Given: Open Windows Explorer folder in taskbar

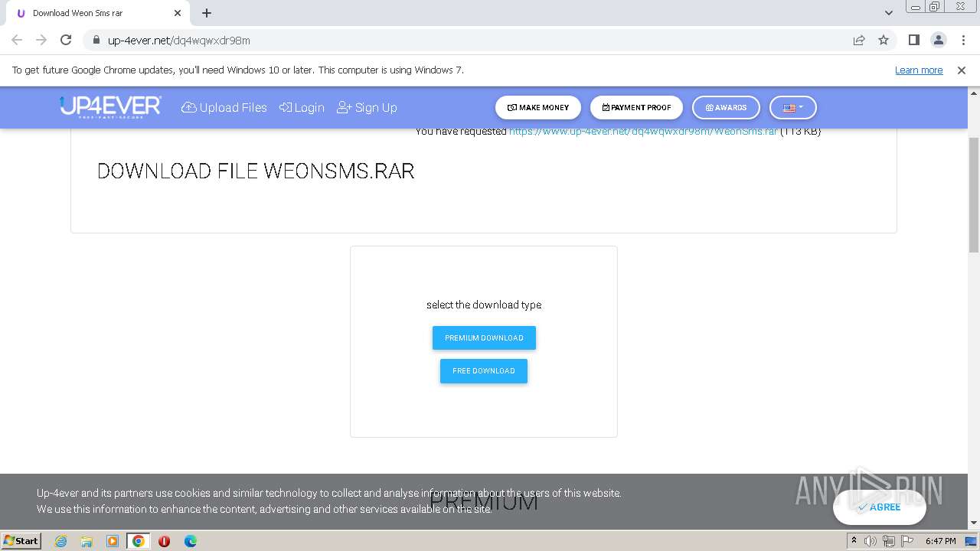Looking at the screenshot, I should pos(87,541).
